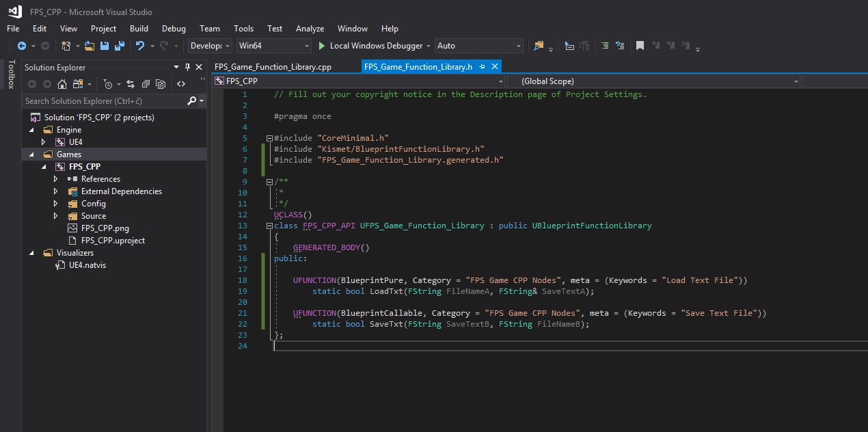The width and height of the screenshot is (868, 432).
Task: Expand the Source folder node
Action: [55, 216]
